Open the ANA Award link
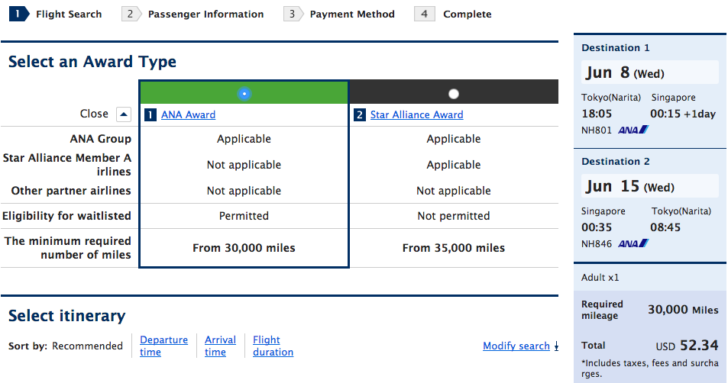This screenshot has width=728, height=383. pos(188,115)
